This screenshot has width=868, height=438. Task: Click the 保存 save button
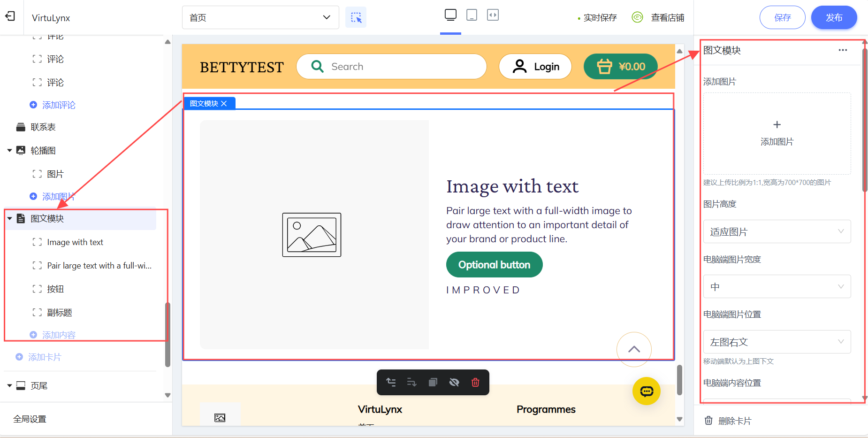pyautogui.click(x=782, y=17)
